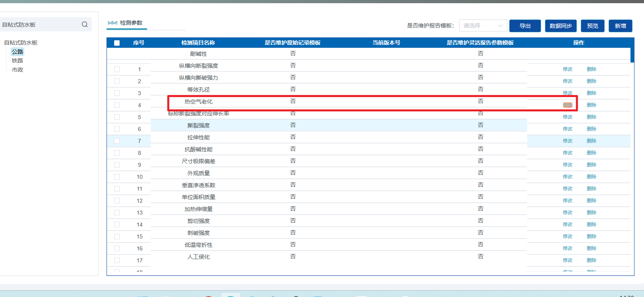Click the 检测参数 tab
644x297 pixels.
coord(127,23)
